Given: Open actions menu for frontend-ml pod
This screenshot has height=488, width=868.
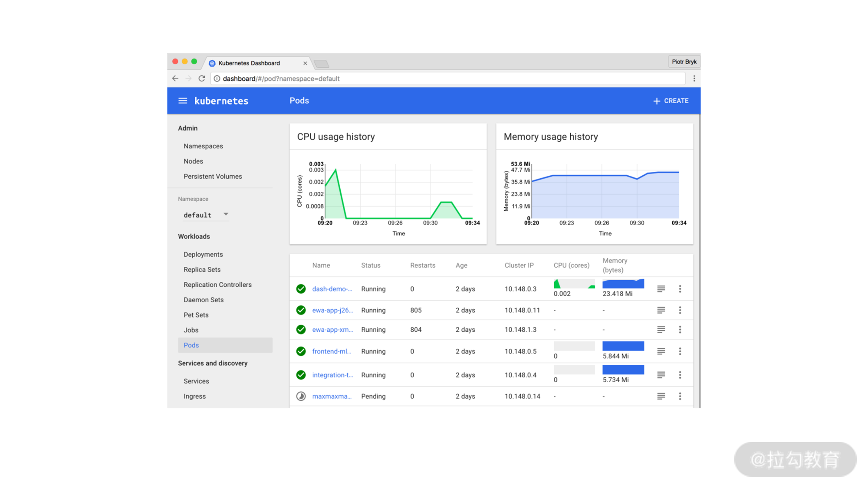Looking at the screenshot, I should 680,351.
